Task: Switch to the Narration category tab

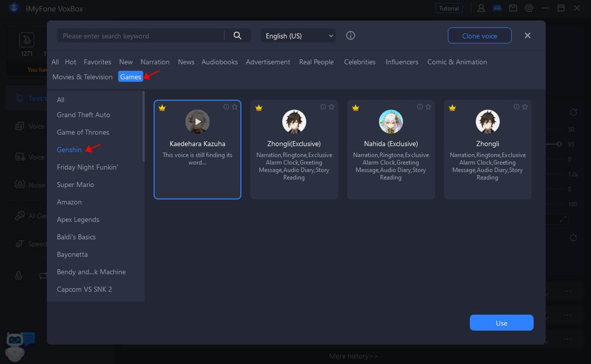Action: pyautogui.click(x=155, y=62)
